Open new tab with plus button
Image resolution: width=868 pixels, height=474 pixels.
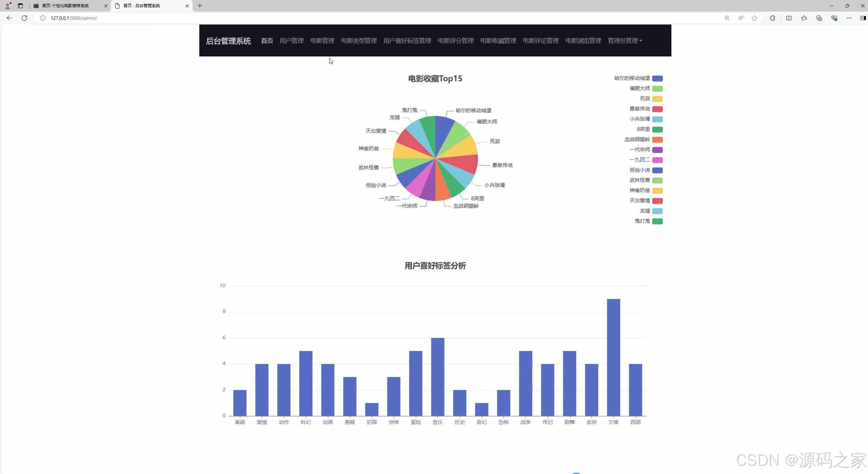tap(200, 6)
